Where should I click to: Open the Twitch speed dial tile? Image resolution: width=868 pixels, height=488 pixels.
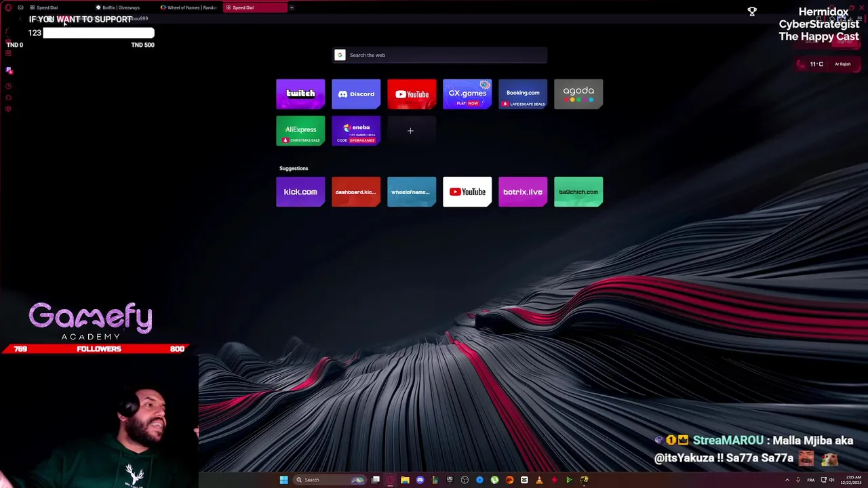(300, 94)
